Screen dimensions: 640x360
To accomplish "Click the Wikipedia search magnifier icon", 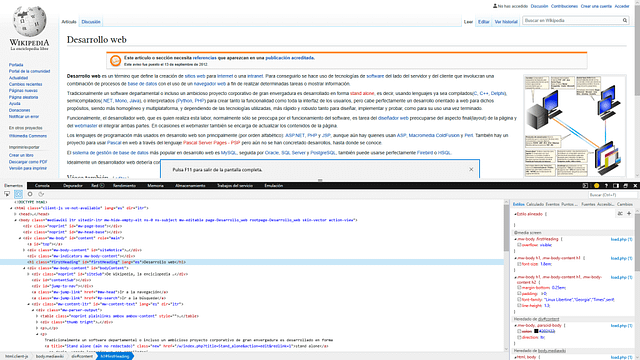I will coord(624,20).
